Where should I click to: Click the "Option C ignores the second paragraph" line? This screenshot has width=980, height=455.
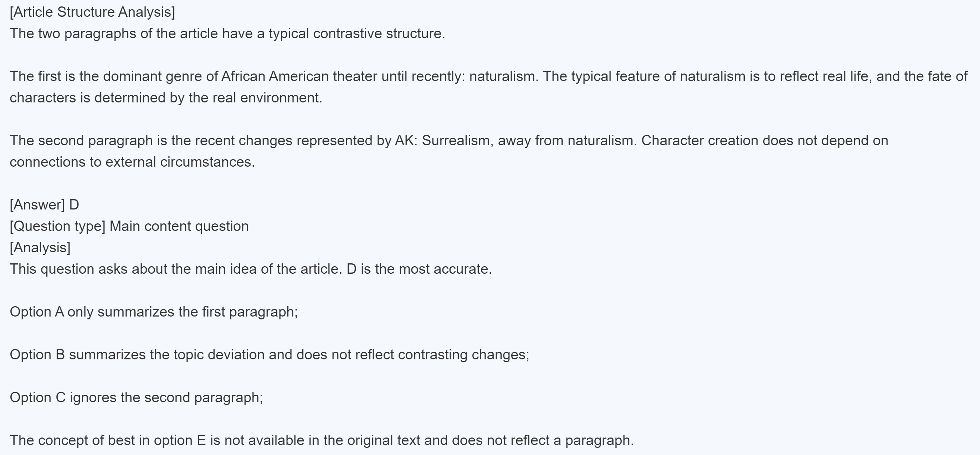click(x=136, y=398)
